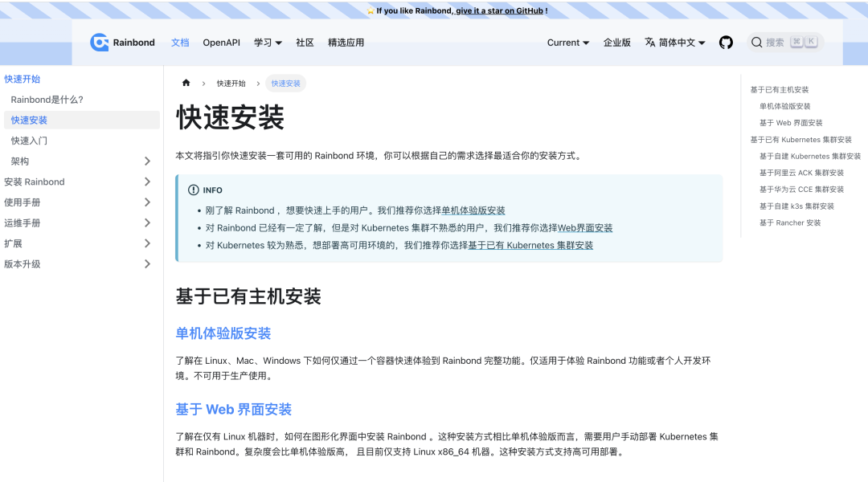The height and width of the screenshot is (482, 868).
Task: Open the 学习 dropdown menu
Action: click(268, 43)
